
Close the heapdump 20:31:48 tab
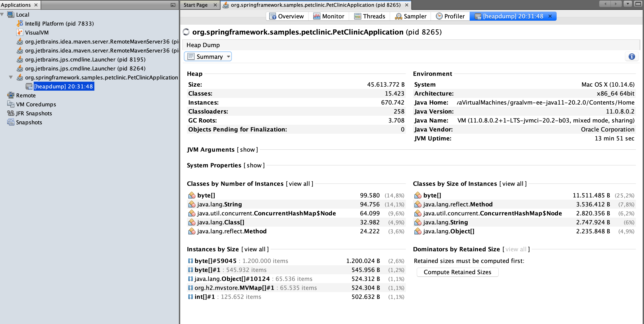tap(550, 16)
